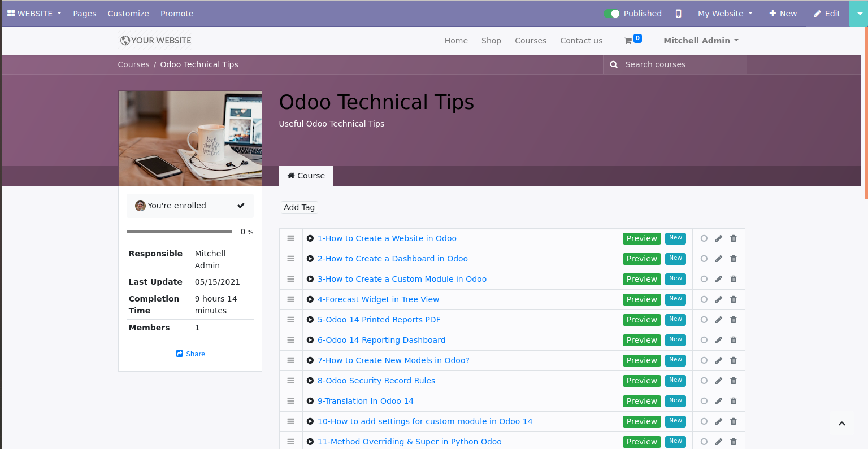Click the search magnifier icon
The width and height of the screenshot is (868, 449).
point(614,64)
